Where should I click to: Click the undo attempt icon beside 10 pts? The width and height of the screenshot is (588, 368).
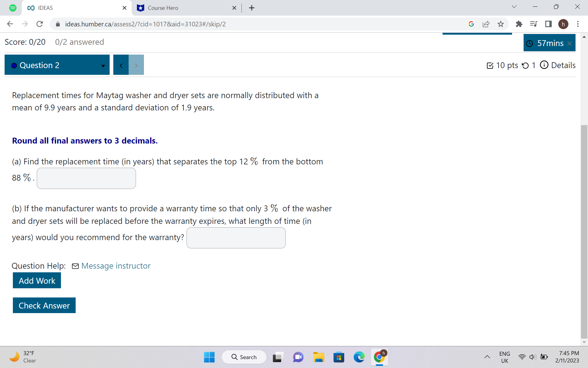[x=525, y=65]
